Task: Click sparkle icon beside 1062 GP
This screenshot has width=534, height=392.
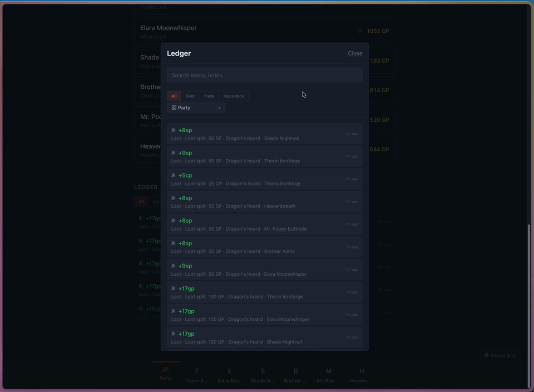Action: (360, 31)
